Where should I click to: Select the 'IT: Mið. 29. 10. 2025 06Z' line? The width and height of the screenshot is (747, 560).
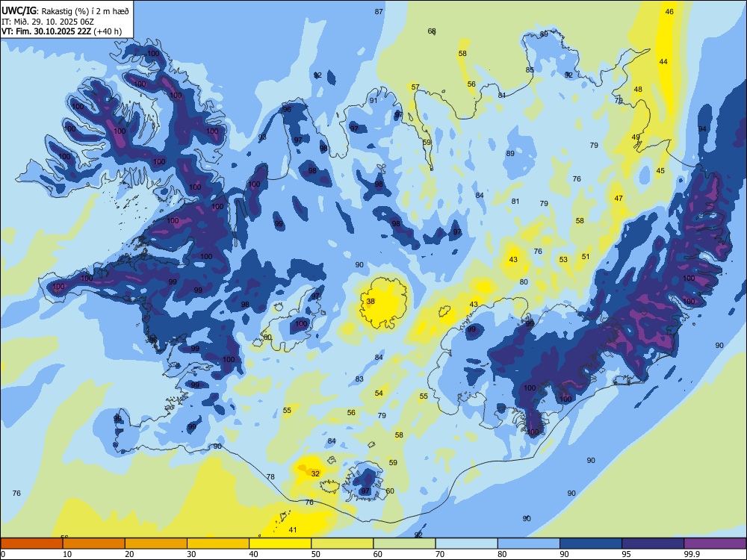[48, 22]
